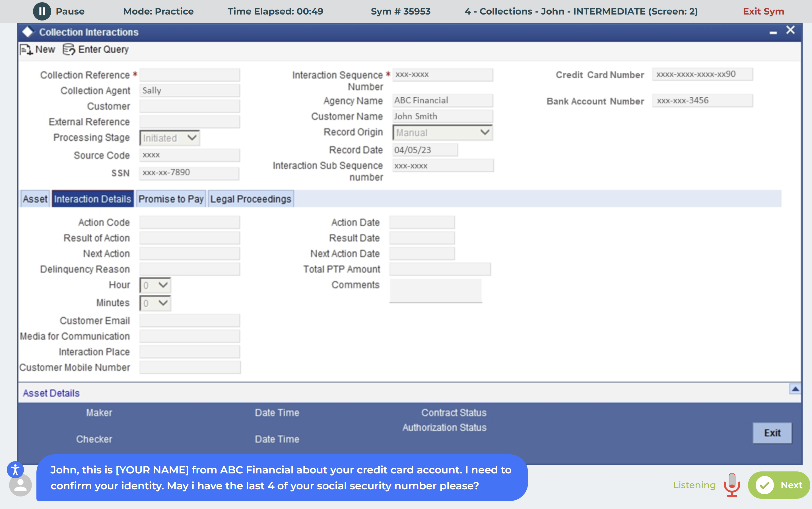This screenshot has width=812, height=509.
Task: Click the New record icon
Action: click(x=26, y=50)
